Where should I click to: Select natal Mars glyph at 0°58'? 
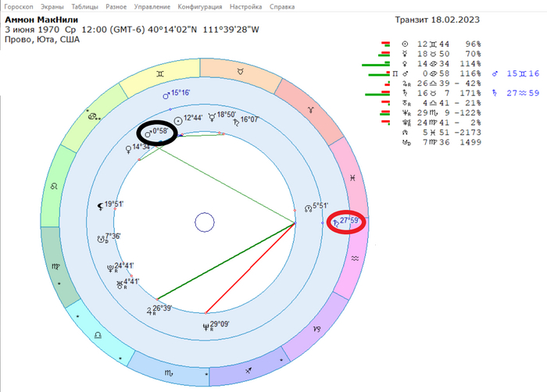point(148,134)
